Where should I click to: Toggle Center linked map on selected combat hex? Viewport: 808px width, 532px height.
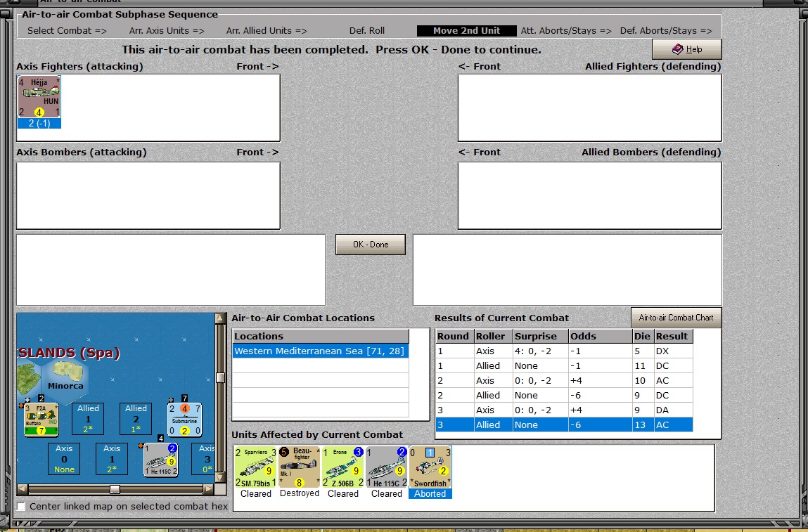tap(21, 507)
